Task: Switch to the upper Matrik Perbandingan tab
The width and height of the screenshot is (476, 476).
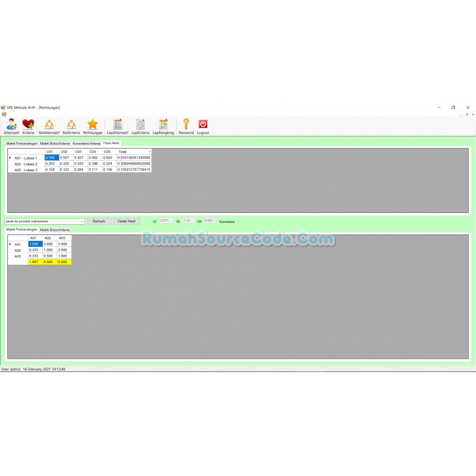Action: (22, 143)
